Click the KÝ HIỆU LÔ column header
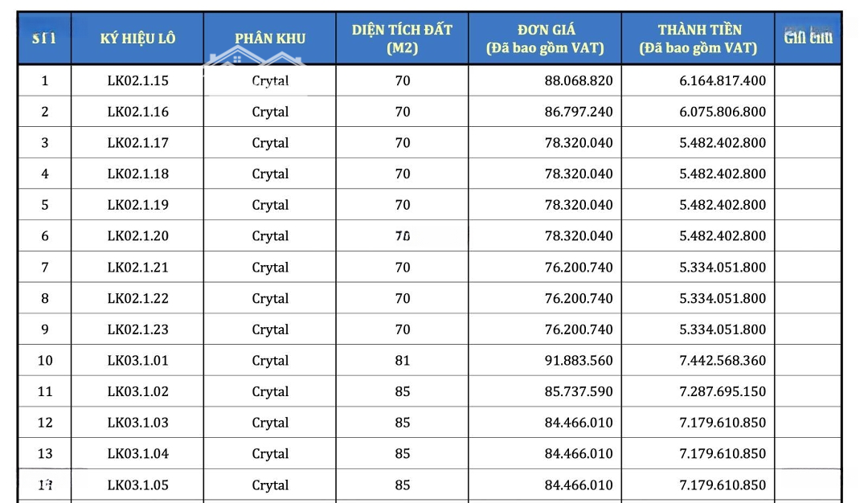Image resolution: width=868 pixels, height=503 pixels. tap(137, 38)
